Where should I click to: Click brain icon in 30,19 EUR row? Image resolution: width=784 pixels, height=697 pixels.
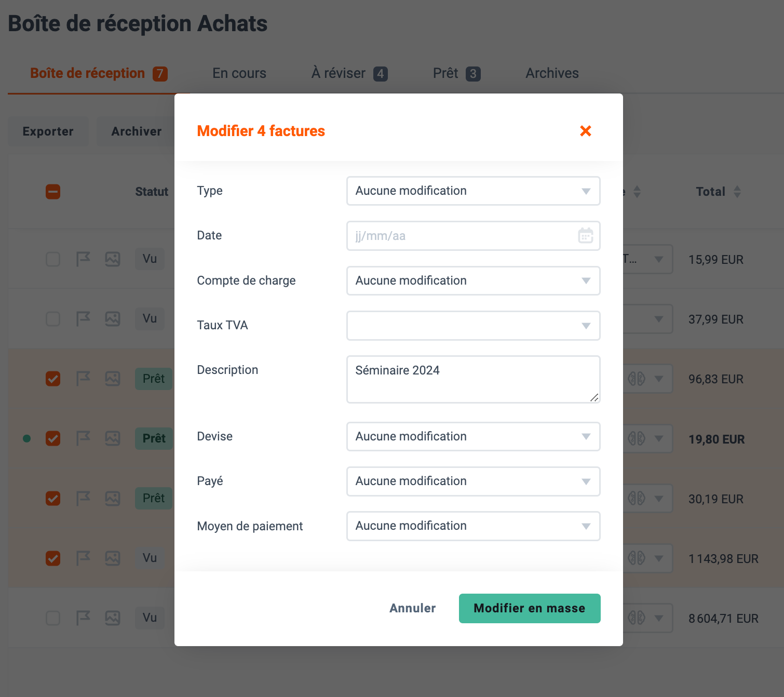(637, 499)
